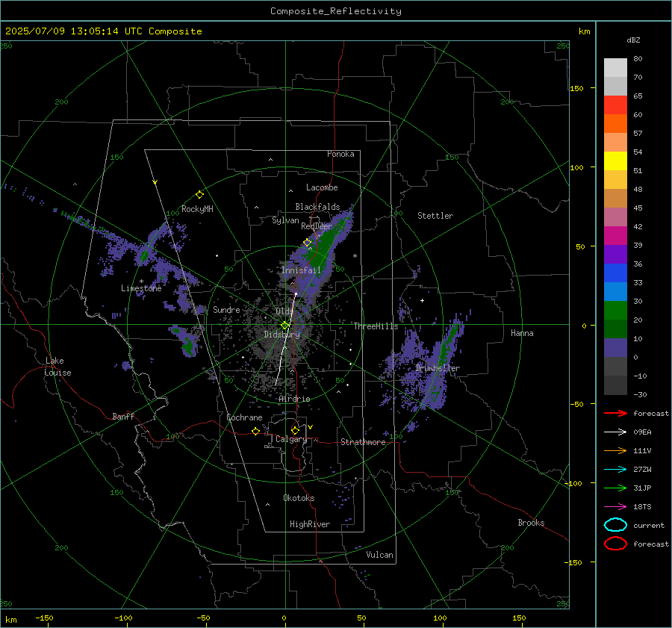Click the yellow diamond marker above Calgary
The height and width of the screenshot is (628, 672).
coord(295,430)
